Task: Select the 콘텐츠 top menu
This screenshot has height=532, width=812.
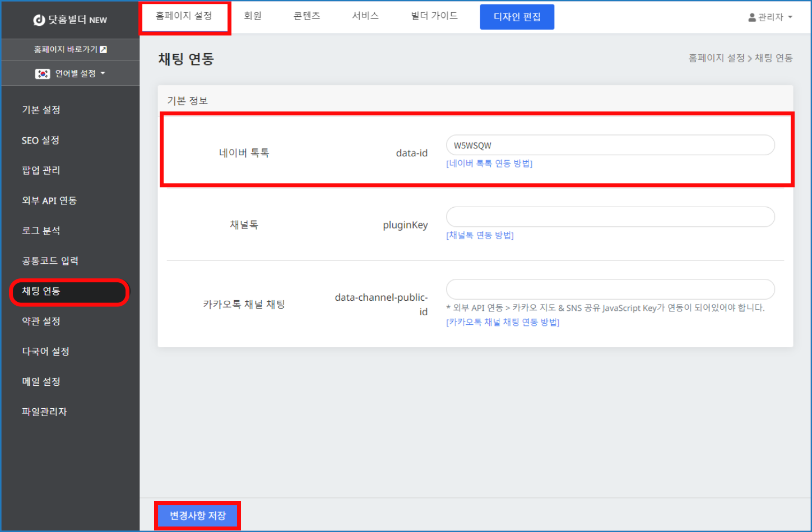Action: 307,16
